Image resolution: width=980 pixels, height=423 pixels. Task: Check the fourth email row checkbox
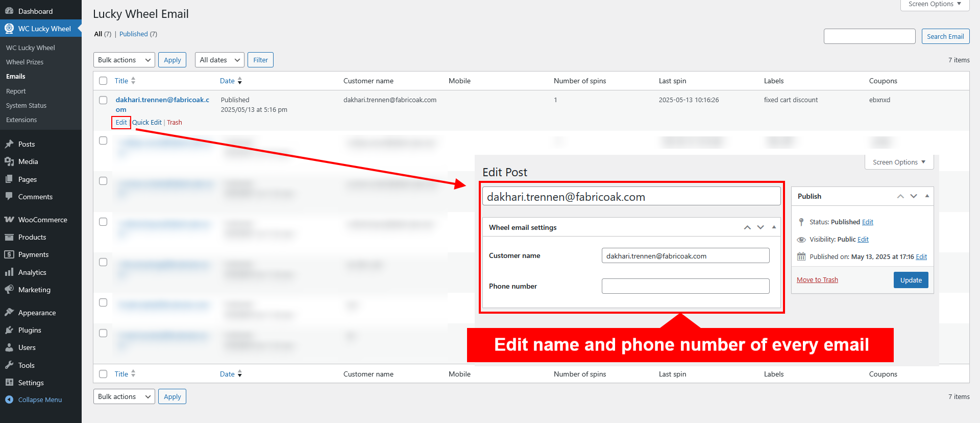click(103, 222)
